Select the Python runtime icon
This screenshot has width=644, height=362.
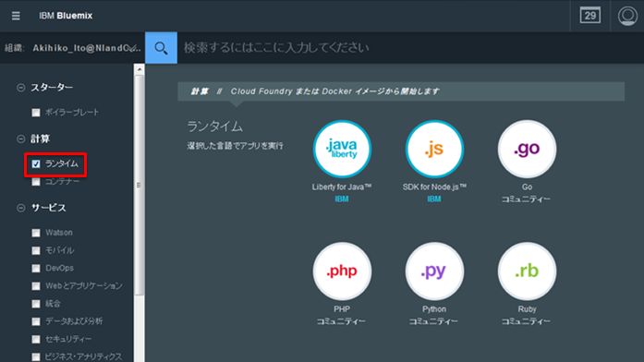tap(434, 271)
